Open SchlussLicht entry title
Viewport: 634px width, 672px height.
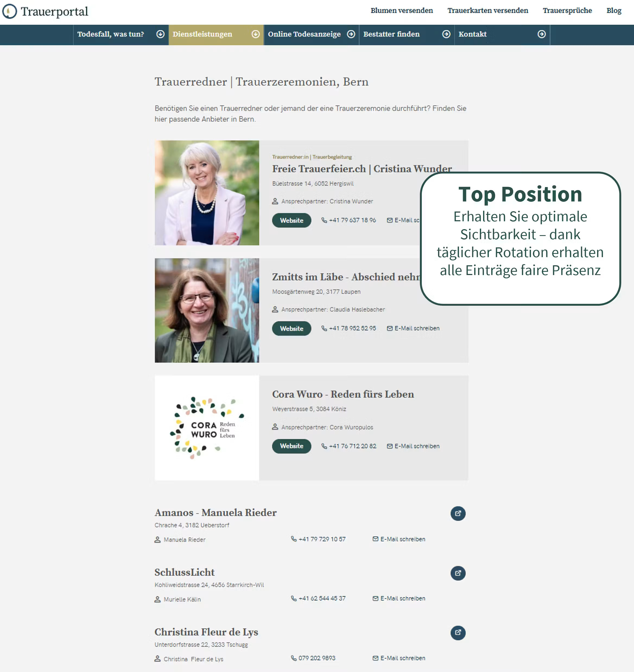tap(185, 572)
